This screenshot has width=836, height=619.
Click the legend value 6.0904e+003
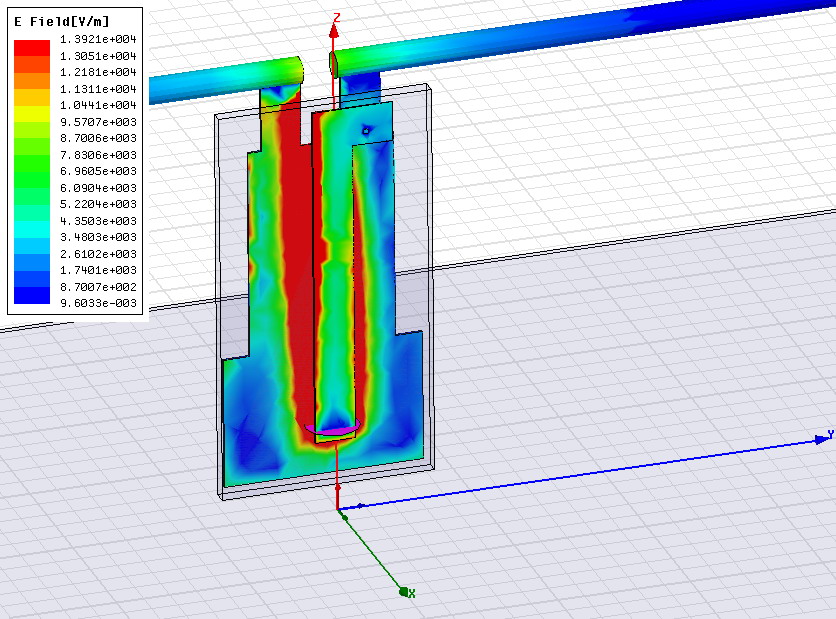pos(98,188)
